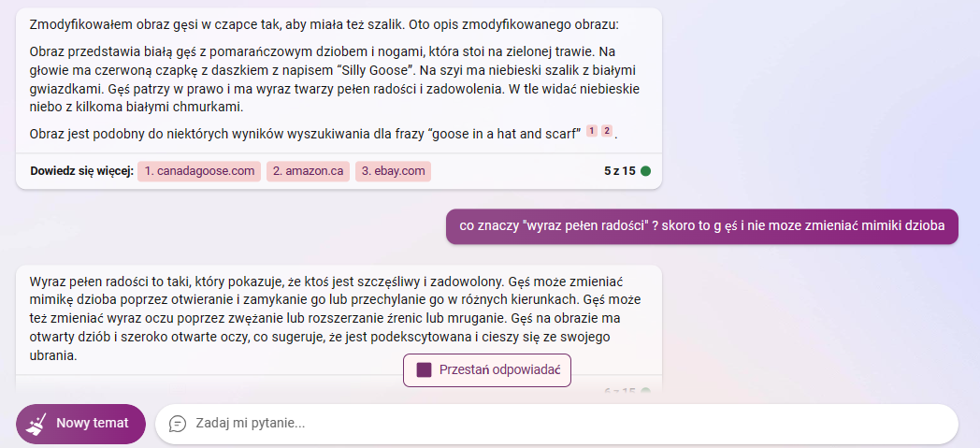Focus the Zadaj mi pytanie input field

[x=556, y=424]
